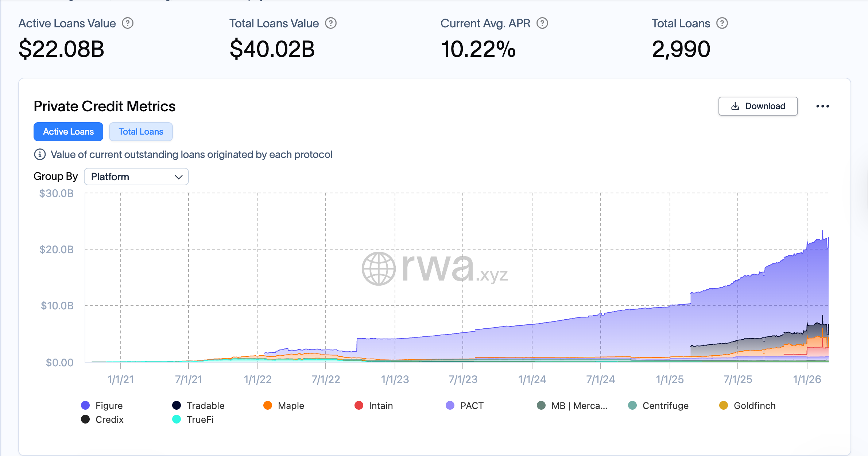Click the help icon beside Active Loans Value

tap(128, 23)
